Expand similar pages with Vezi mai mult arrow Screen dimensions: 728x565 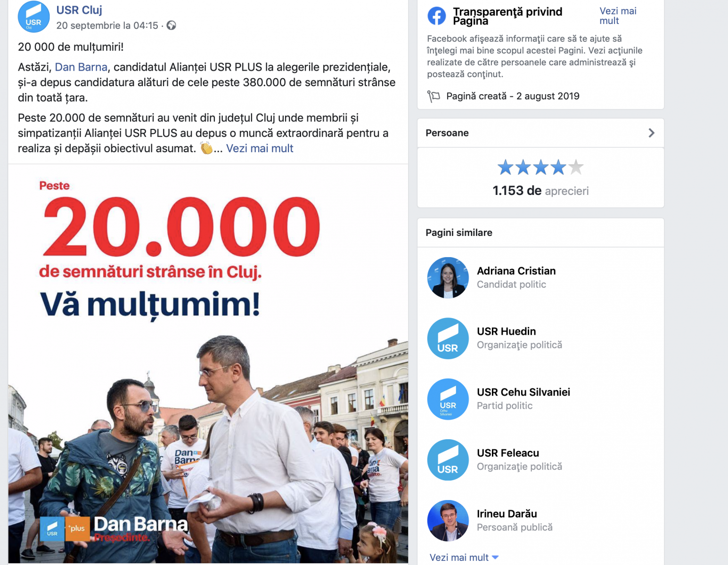click(495, 557)
